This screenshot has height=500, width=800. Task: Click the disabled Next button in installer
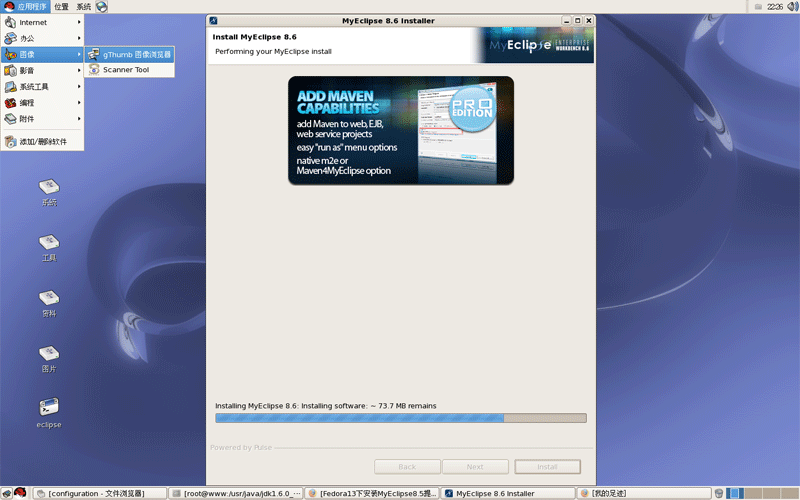[x=475, y=467]
